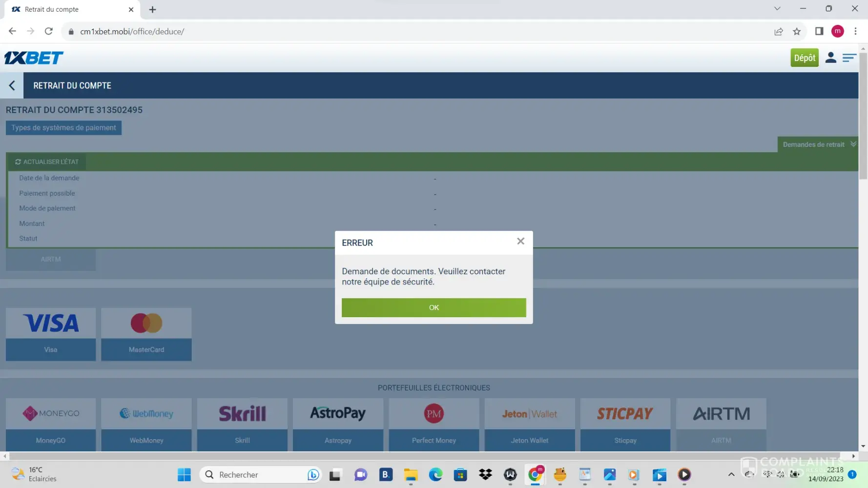
Task: Click the browser forward arrow
Action: click(x=30, y=31)
